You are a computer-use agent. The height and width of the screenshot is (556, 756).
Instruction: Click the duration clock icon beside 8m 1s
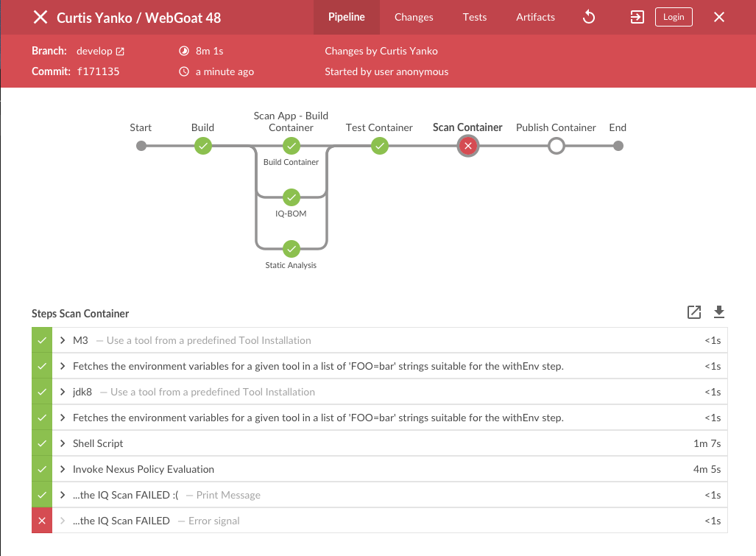(184, 51)
